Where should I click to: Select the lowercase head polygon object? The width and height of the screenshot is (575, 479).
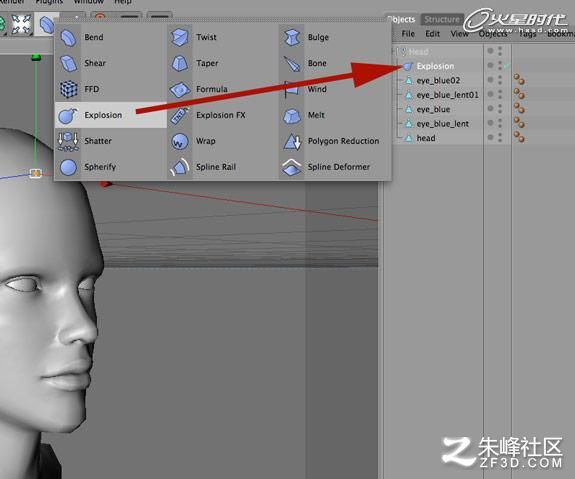coord(426,138)
